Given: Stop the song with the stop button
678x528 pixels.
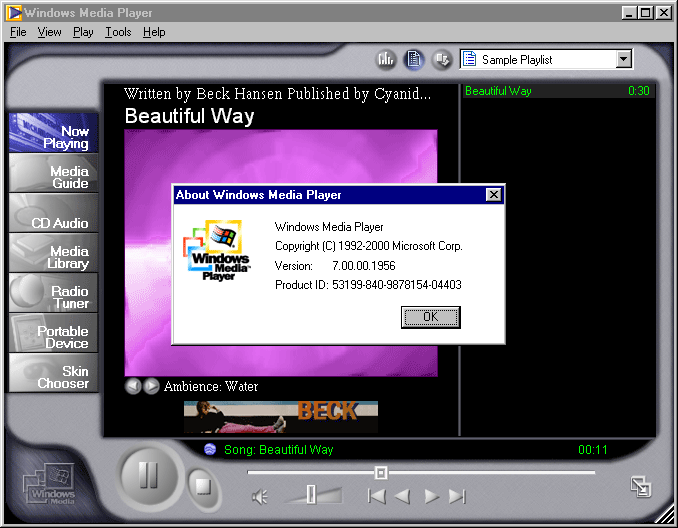Looking at the screenshot, I should 203,486.
